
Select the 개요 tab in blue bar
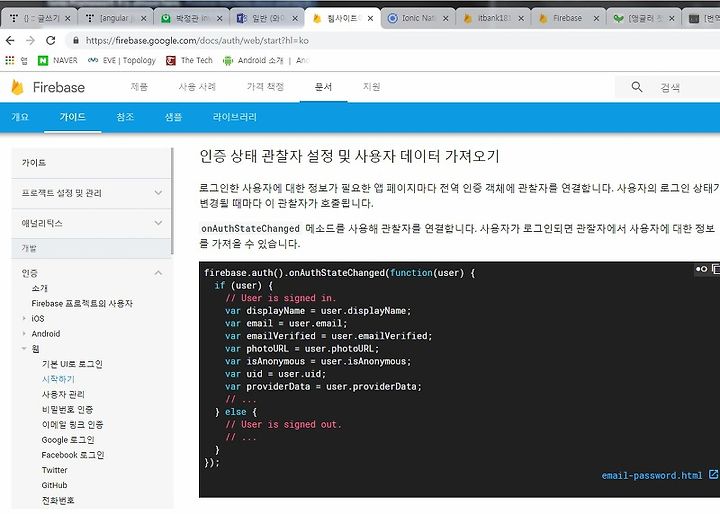click(20, 117)
